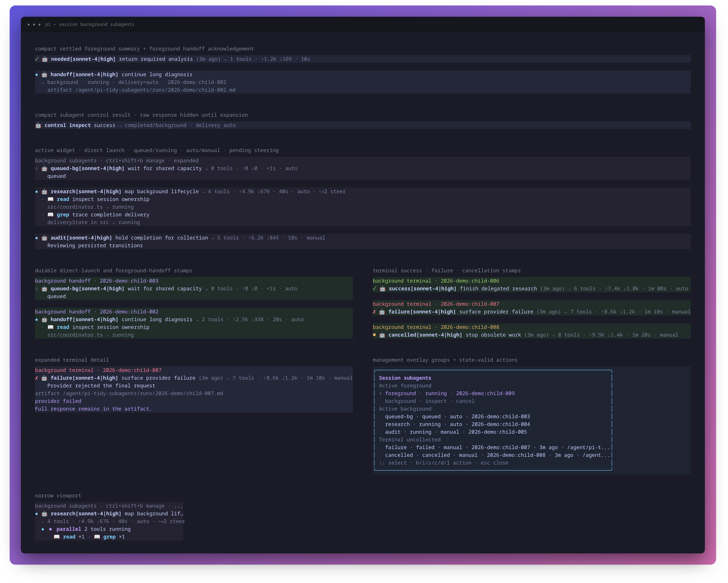Click 'ctrl+shift+b manage' in narrow viewport header
This screenshot has width=728, height=583.
(x=135, y=506)
